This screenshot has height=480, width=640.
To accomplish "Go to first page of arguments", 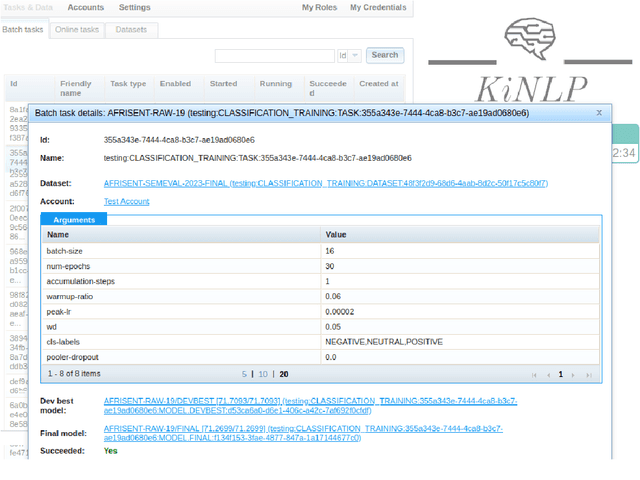I will point(535,375).
